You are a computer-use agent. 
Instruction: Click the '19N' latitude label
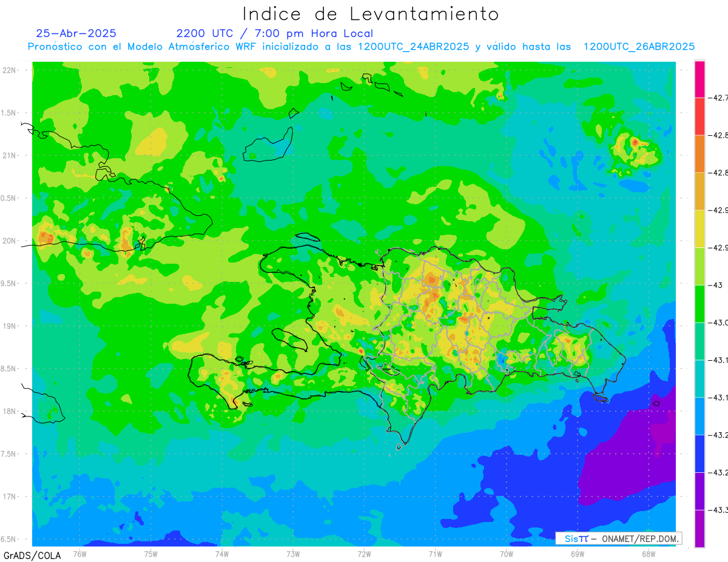point(10,326)
